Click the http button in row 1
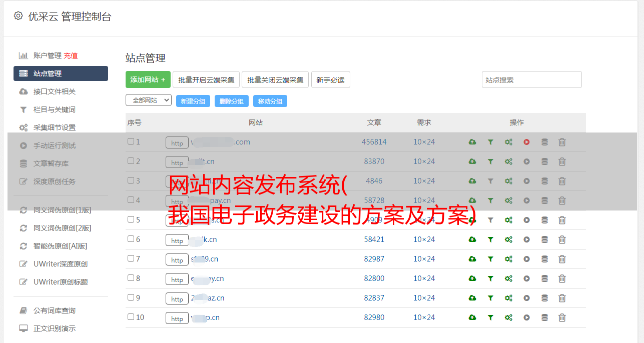The height and width of the screenshot is (343, 644). click(177, 143)
